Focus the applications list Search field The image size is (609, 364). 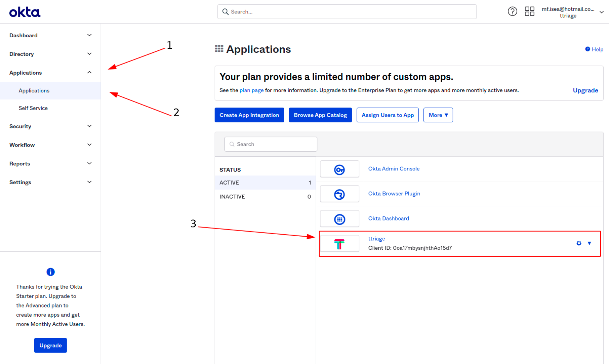click(x=271, y=144)
